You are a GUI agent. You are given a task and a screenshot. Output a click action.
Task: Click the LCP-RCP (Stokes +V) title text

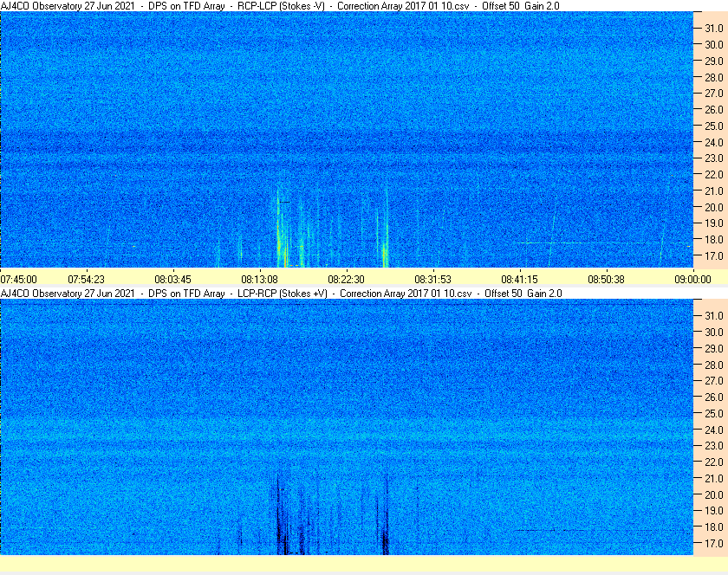pos(283,294)
